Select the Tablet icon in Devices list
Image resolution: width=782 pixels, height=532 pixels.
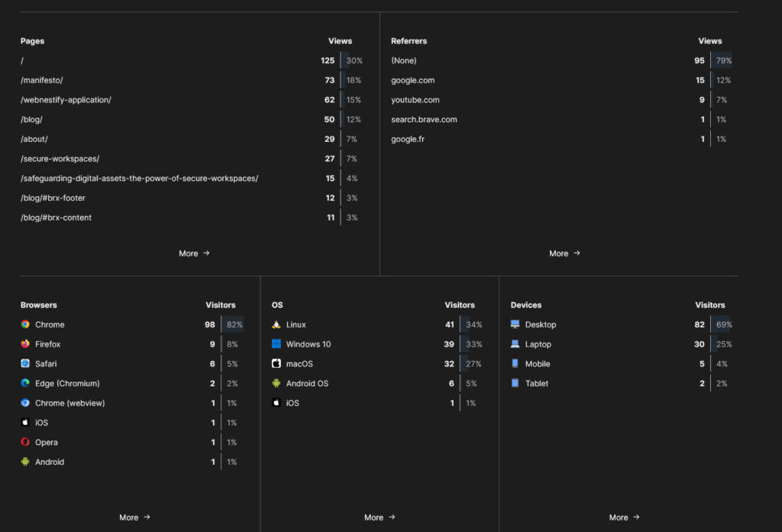[517, 383]
